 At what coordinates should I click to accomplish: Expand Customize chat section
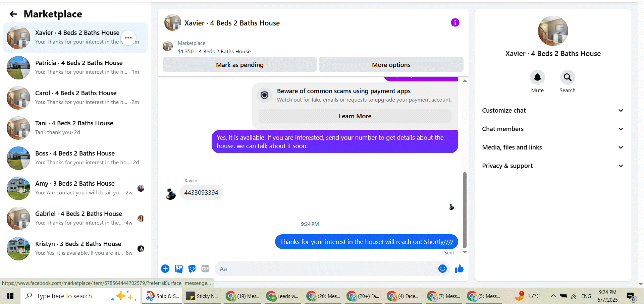[x=553, y=111]
